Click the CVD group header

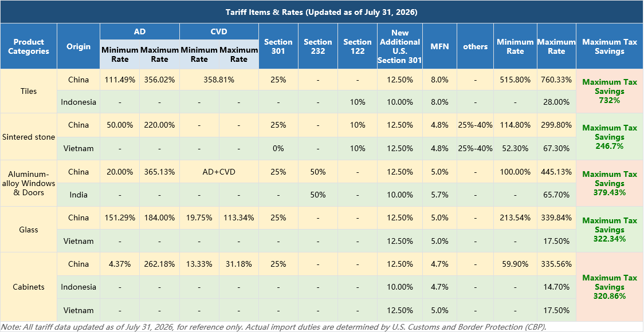[219, 31]
